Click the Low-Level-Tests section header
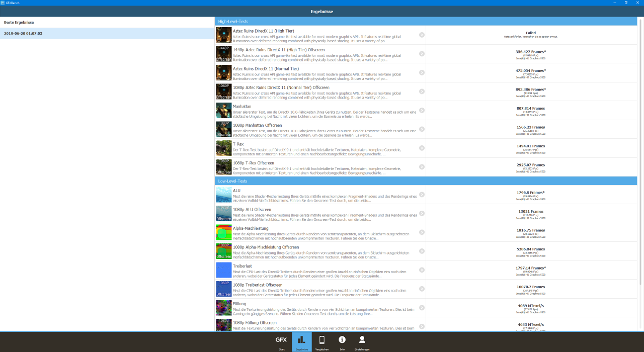644x352 pixels. click(x=426, y=181)
